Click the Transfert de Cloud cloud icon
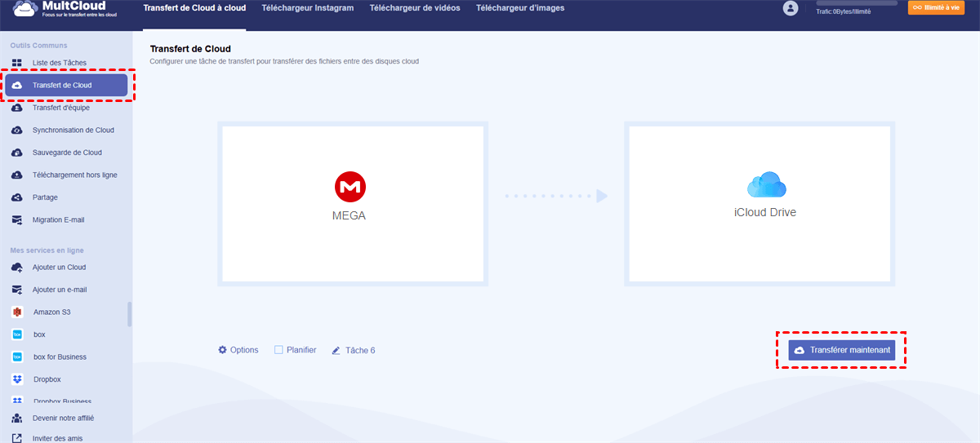The image size is (980, 443). click(x=16, y=85)
